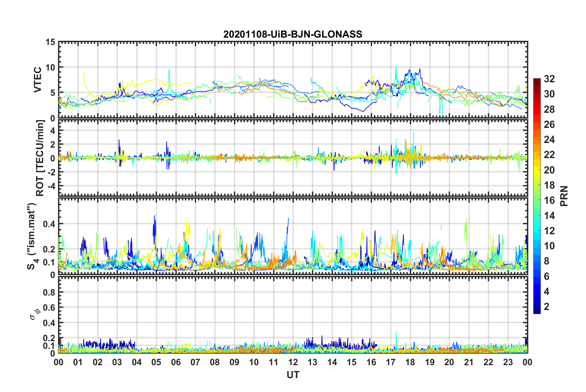This screenshot has width=586, height=392.
Task: Select UT axis tick label "19"
Action: (430, 362)
